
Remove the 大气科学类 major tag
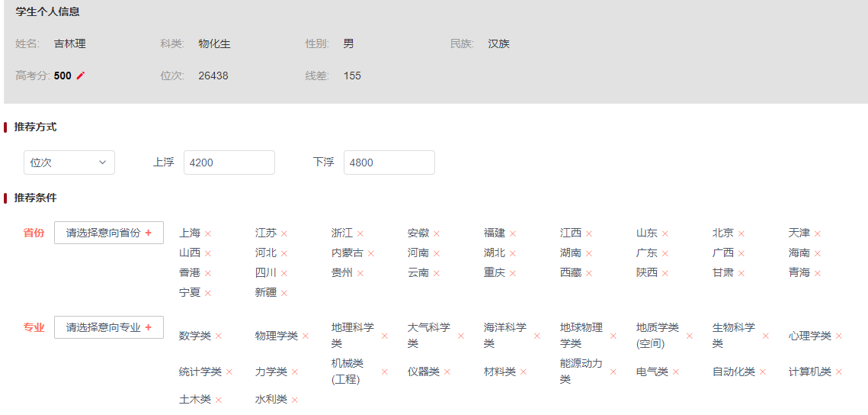(461, 336)
